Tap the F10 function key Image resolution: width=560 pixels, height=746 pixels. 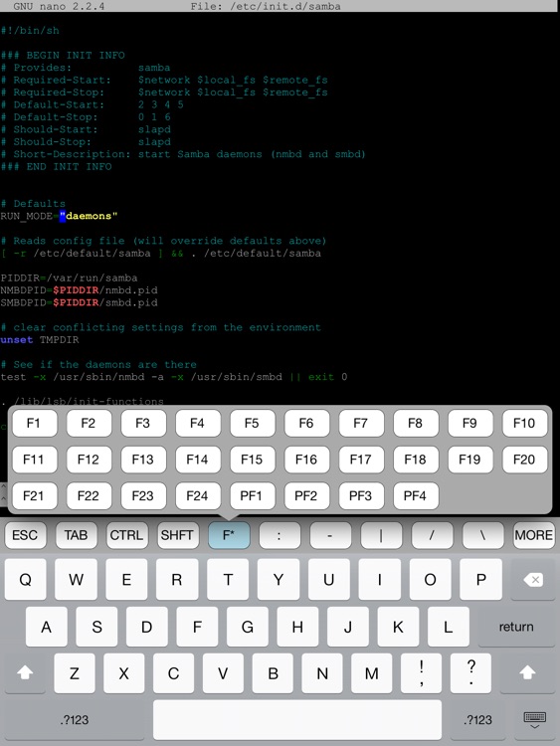tap(524, 423)
